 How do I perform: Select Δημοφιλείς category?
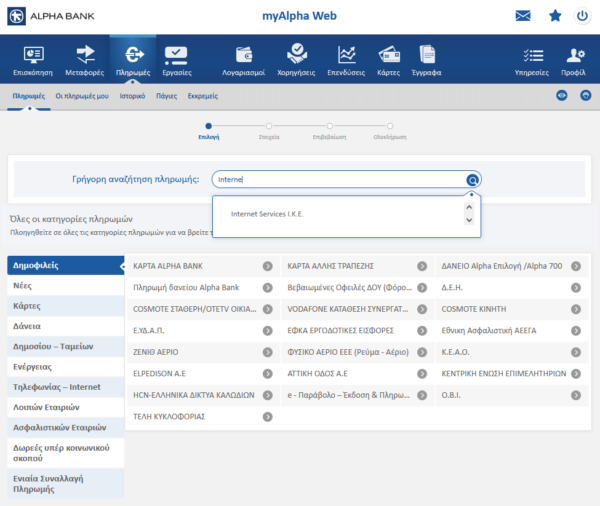[x=66, y=265]
